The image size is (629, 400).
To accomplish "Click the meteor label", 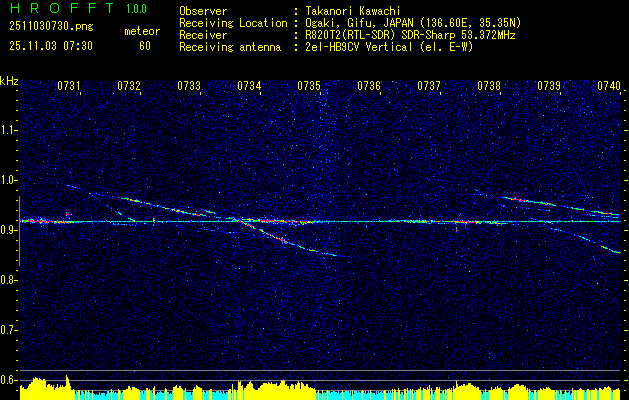I will (142, 31).
